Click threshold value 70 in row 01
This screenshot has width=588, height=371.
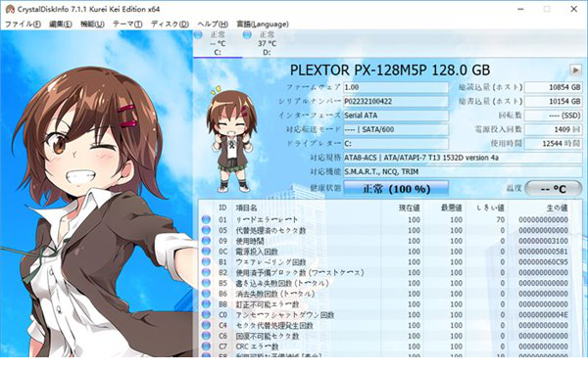point(500,219)
